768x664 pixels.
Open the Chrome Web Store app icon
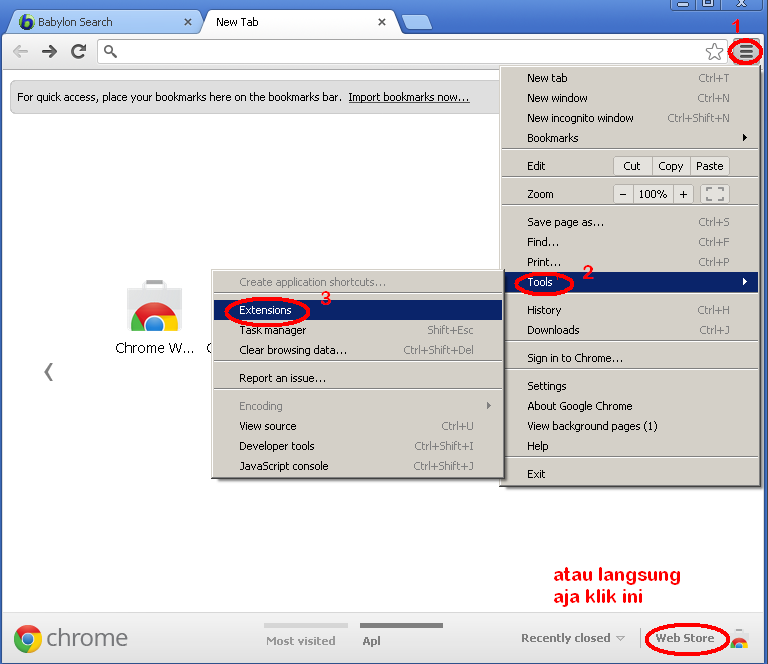pos(154,306)
